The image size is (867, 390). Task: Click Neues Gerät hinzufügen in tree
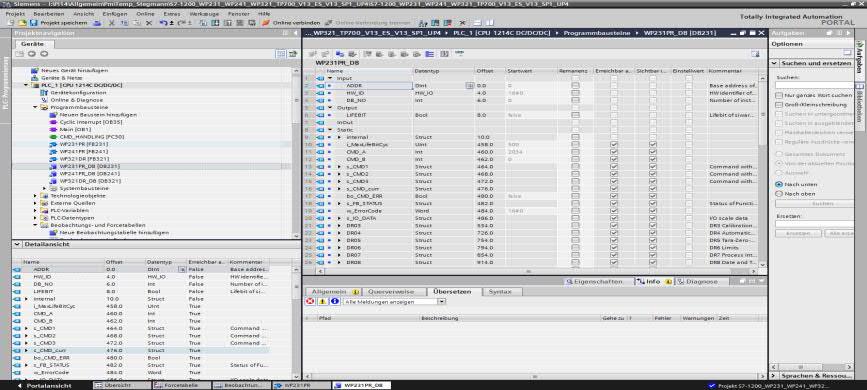pyautogui.click(x=75, y=70)
